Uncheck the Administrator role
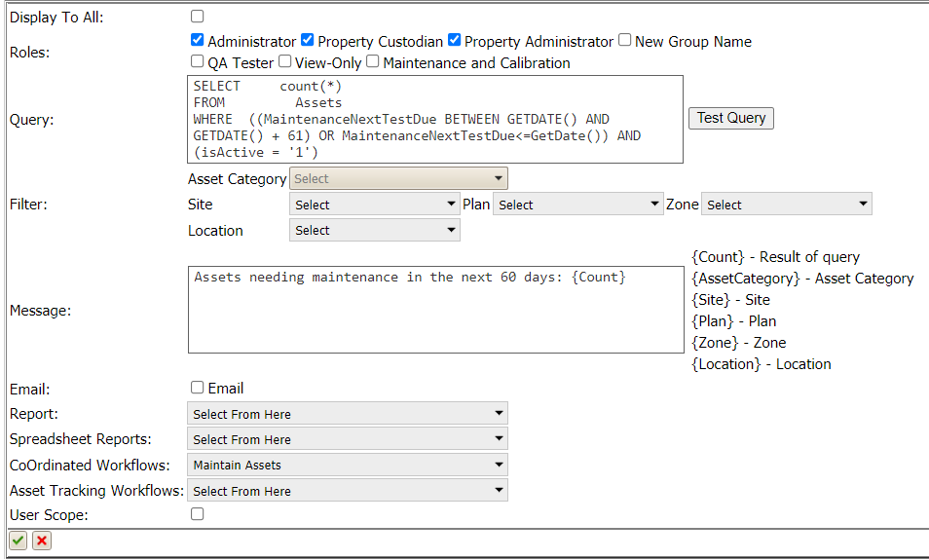Screen dimensions: 929x560 click(198, 40)
